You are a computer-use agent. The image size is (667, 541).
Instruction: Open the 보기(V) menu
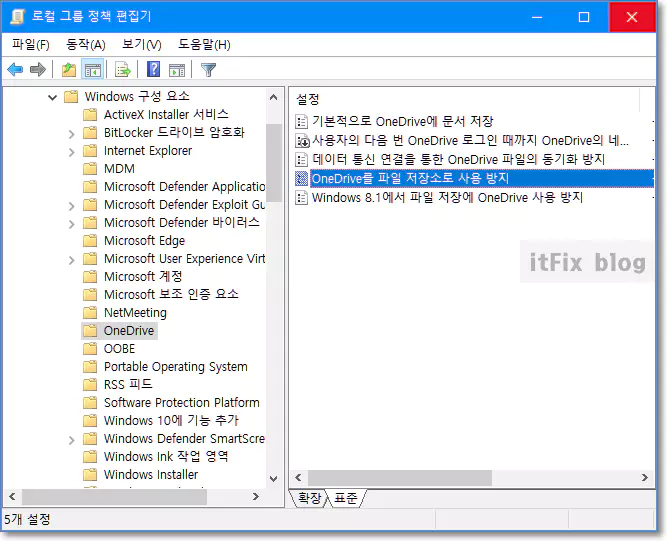click(141, 44)
